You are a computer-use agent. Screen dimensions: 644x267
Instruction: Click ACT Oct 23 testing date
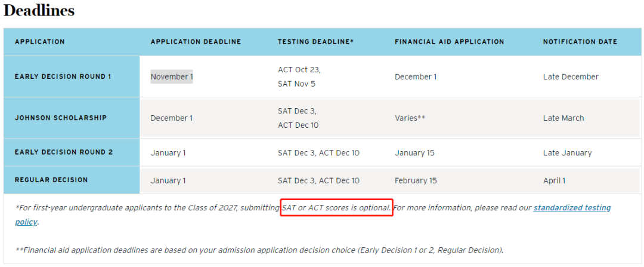tap(299, 69)
